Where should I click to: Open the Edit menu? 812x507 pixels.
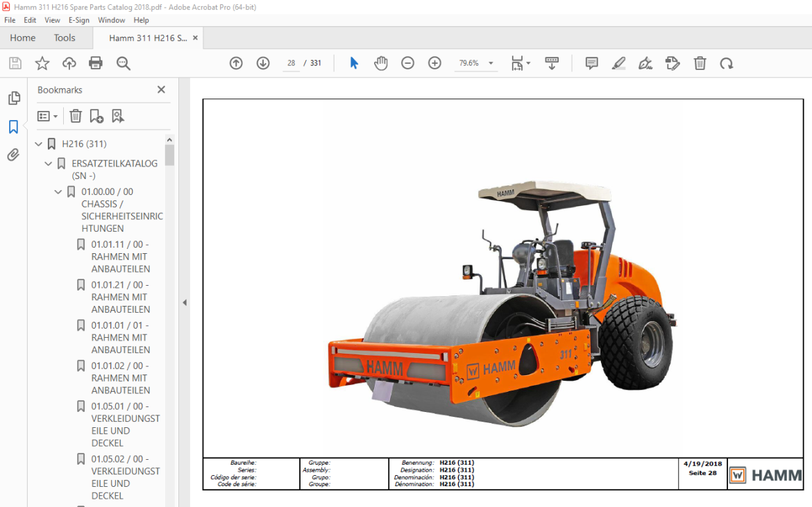tap(30, 20)
